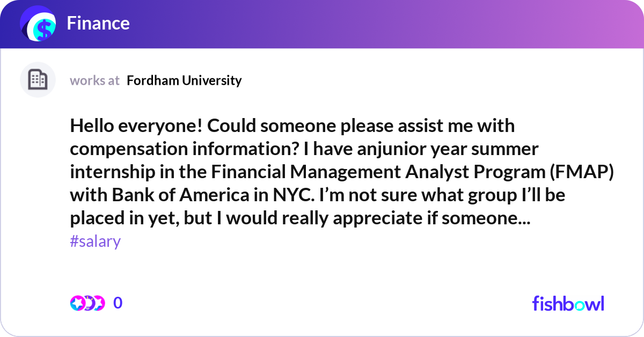View the reaction count of 0
Screen dimensions: 644x337
click(x=118, y=303)
